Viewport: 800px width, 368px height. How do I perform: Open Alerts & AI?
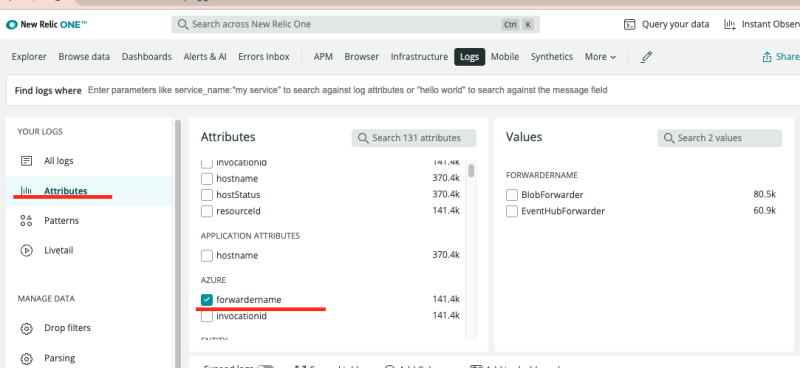(x=205, y=57)
